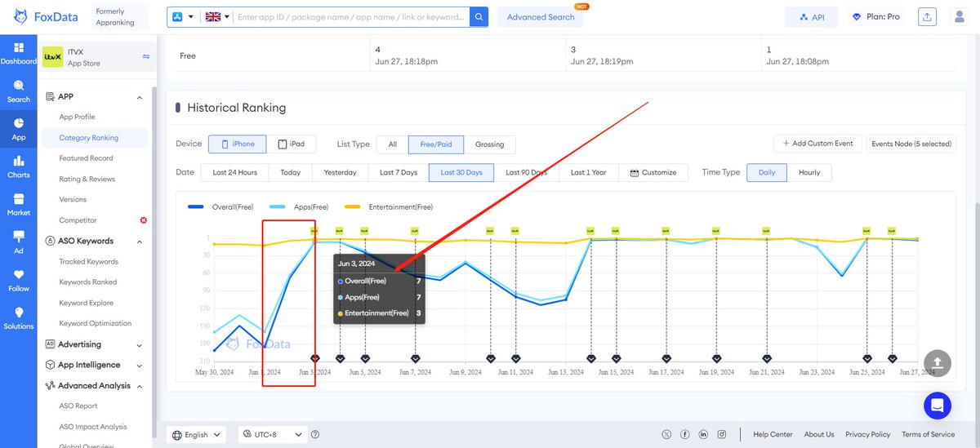Click the ITVX app logo
The height and width of the screenshot is (448, 980).
[x=53, y=56]
